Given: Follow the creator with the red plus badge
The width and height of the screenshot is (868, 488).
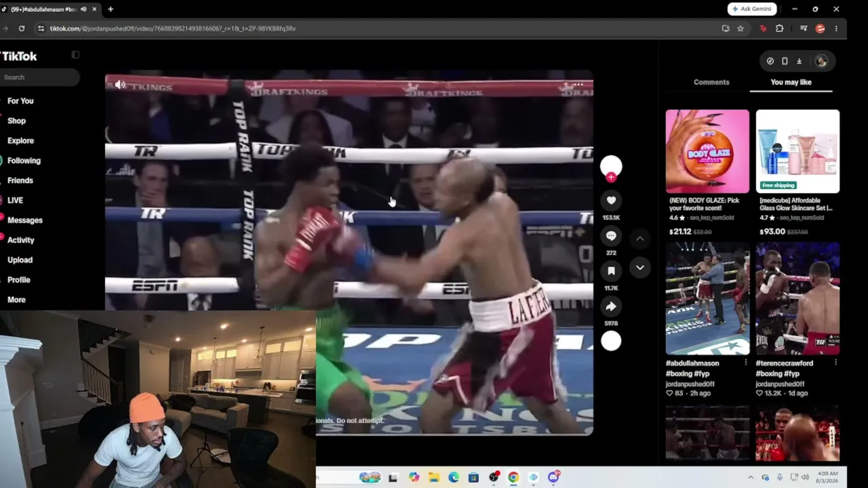Looking at the screenshot, I should (611, 178).
